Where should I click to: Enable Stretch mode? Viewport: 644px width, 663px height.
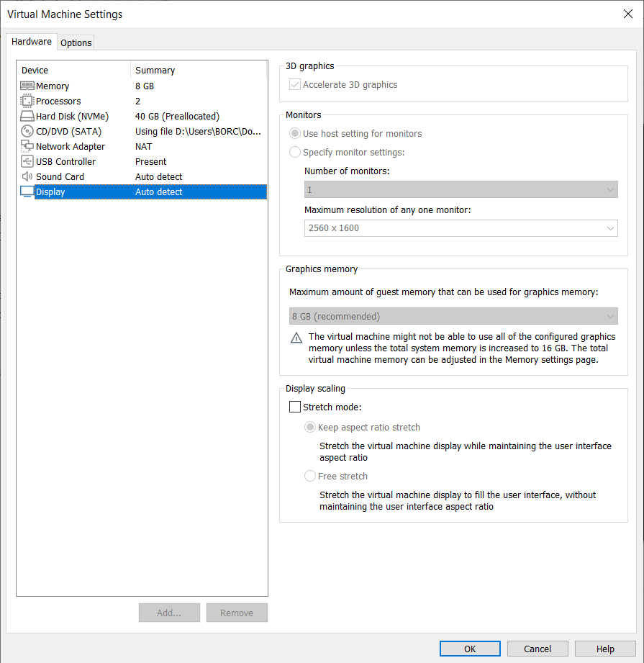(x=294, y=406)
